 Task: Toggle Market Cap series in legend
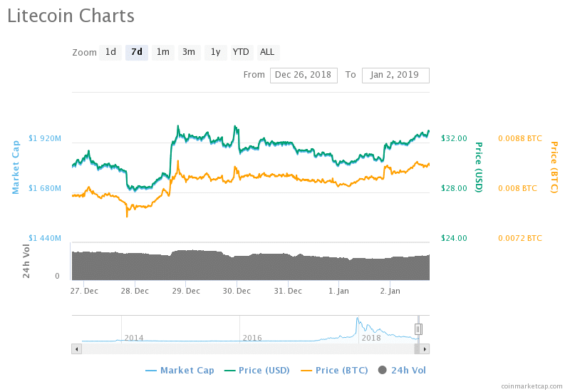pos(180,371)
